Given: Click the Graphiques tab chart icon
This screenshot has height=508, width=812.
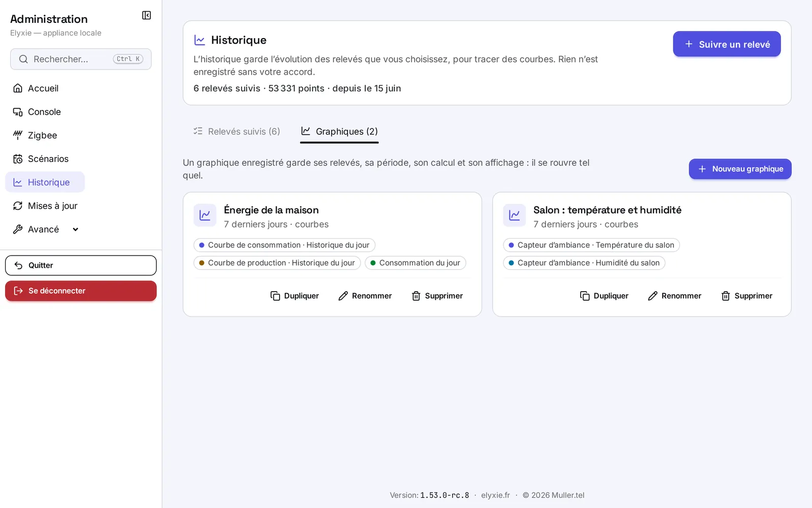Looking at the screenshot, I should (x=306, y=131).
